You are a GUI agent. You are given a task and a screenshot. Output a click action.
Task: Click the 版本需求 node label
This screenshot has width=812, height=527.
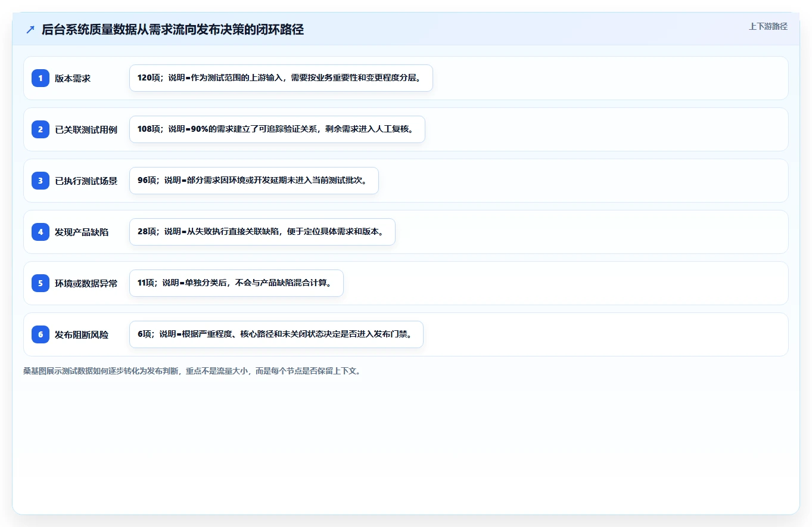click(73, 78)
